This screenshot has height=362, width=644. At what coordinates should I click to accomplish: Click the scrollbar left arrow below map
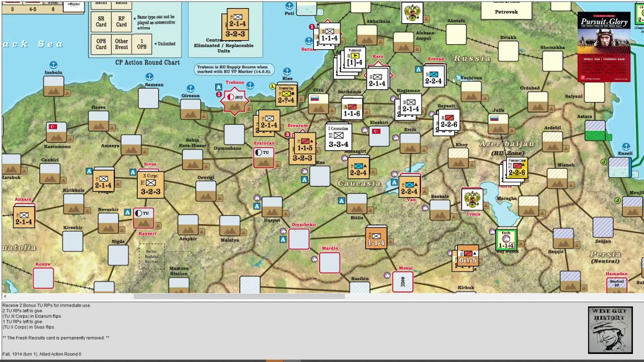5,297
